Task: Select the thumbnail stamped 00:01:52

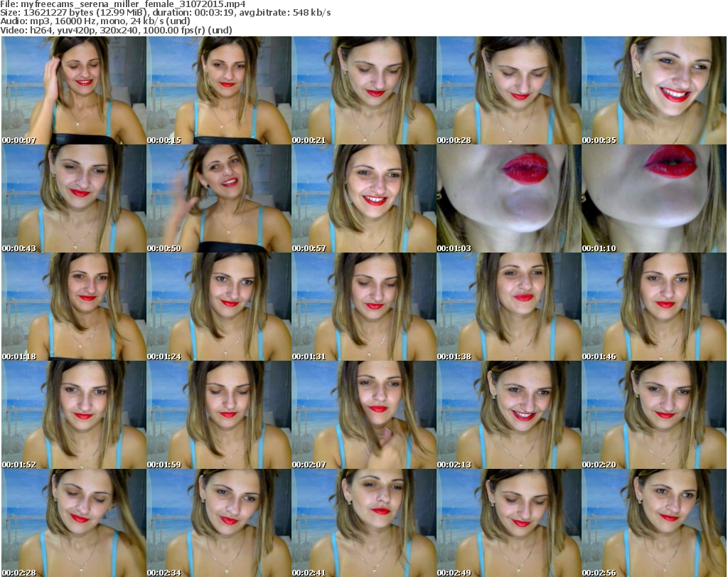Action: click(74, 415)
